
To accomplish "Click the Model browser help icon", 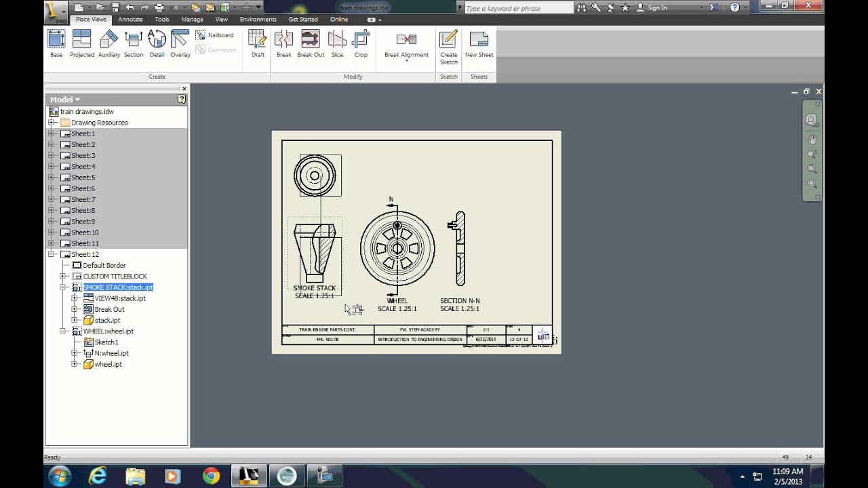I will click(182, 99).
